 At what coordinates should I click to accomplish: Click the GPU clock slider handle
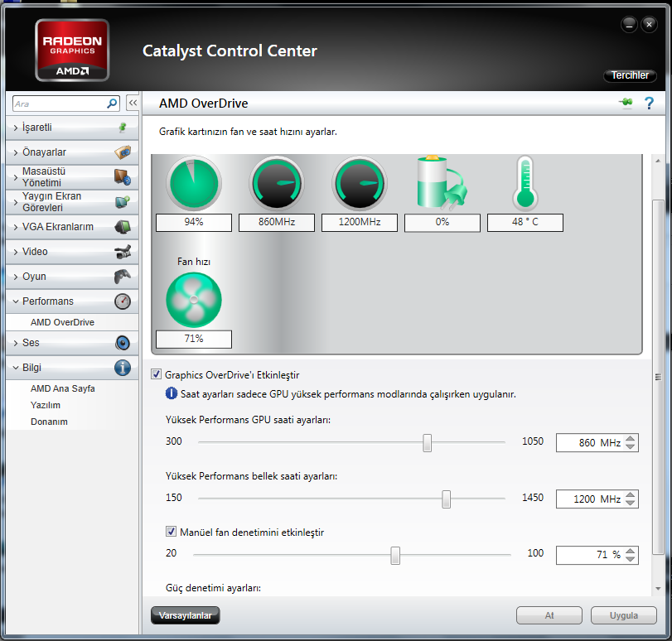pyautogui.click(x=427, y=442)
